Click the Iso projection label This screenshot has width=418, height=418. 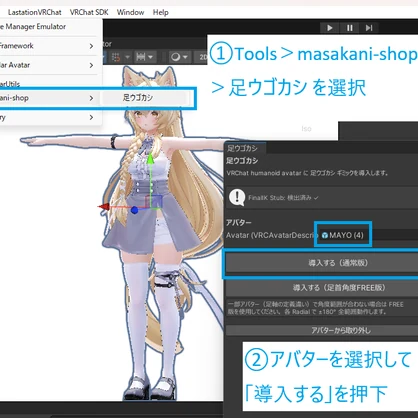(306, 129)
